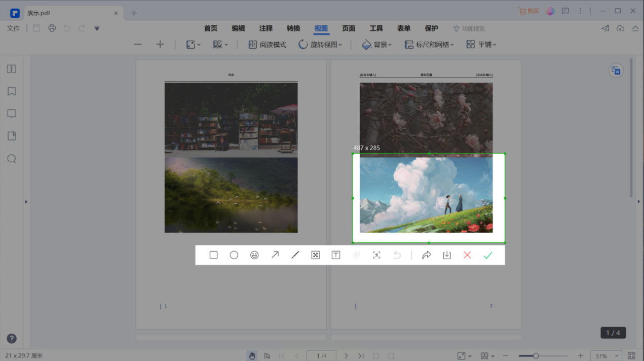Click the 购买 purchase link

coord(529,11)
